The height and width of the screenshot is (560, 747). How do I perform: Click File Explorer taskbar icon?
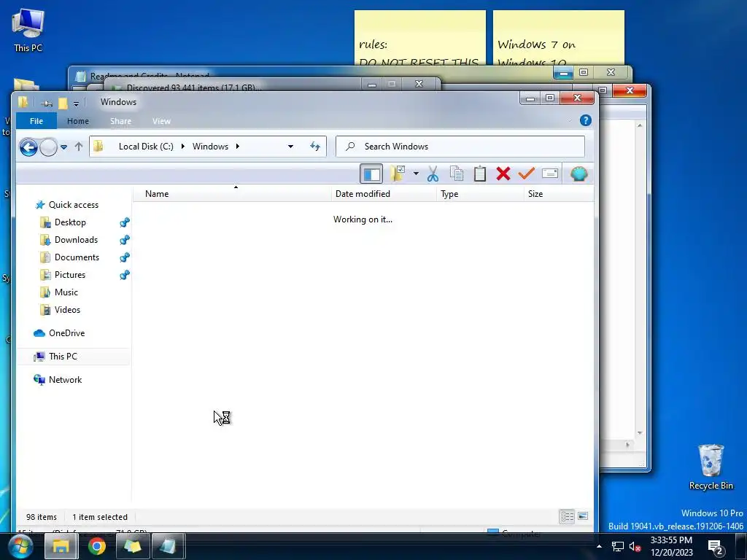[61, 546]
